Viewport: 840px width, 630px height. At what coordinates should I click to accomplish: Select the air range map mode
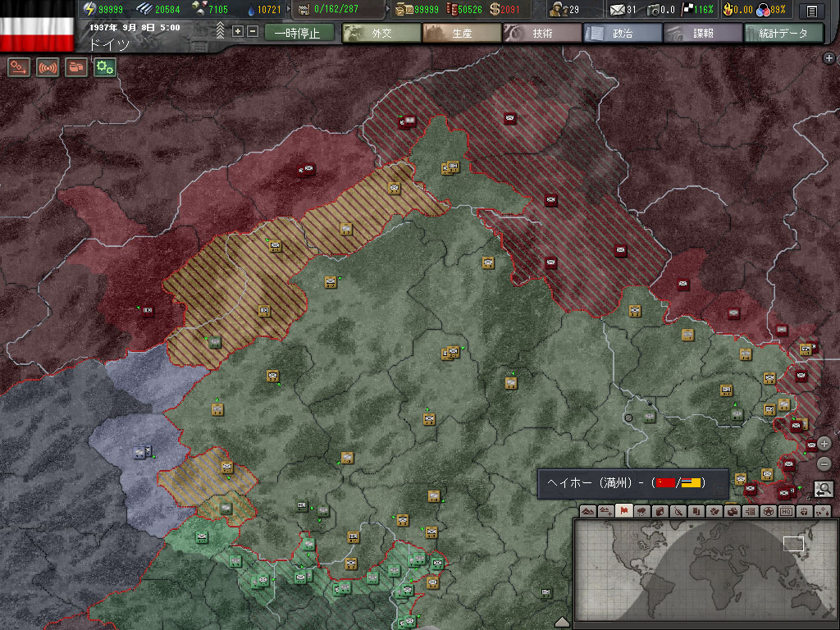click(823, 512)
